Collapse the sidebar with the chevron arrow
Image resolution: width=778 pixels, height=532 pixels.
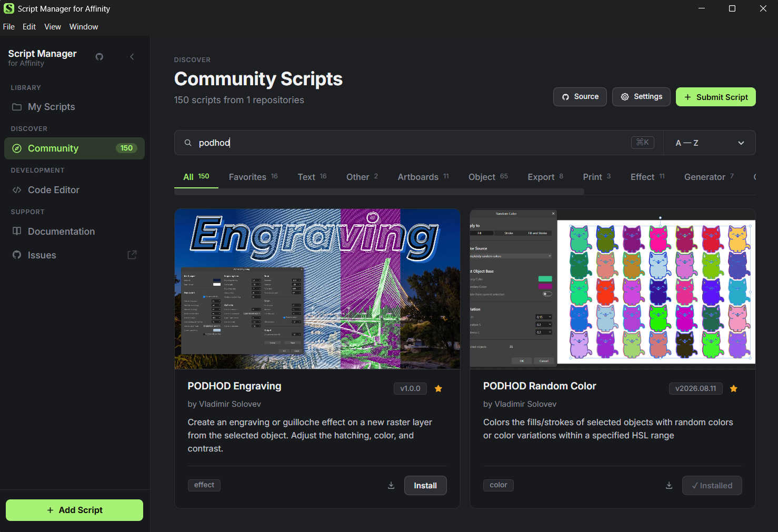[132, 57]
